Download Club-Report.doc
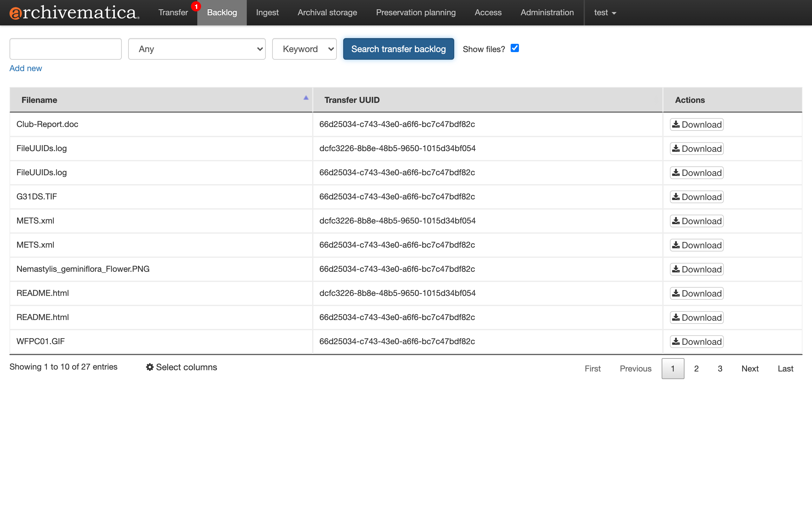 coord(697,124)
